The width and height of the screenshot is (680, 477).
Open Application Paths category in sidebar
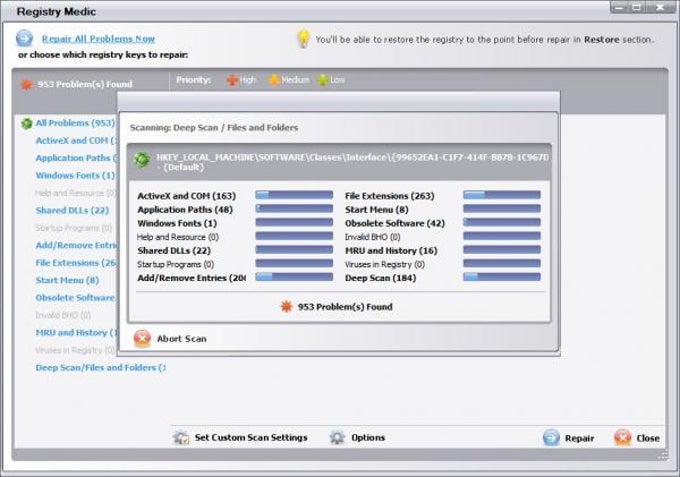[76, 158]
